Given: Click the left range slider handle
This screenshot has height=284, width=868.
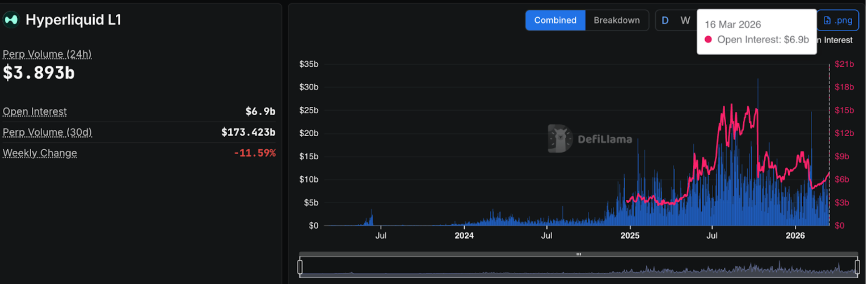Looking at the screenshot, I should (300, 266).
